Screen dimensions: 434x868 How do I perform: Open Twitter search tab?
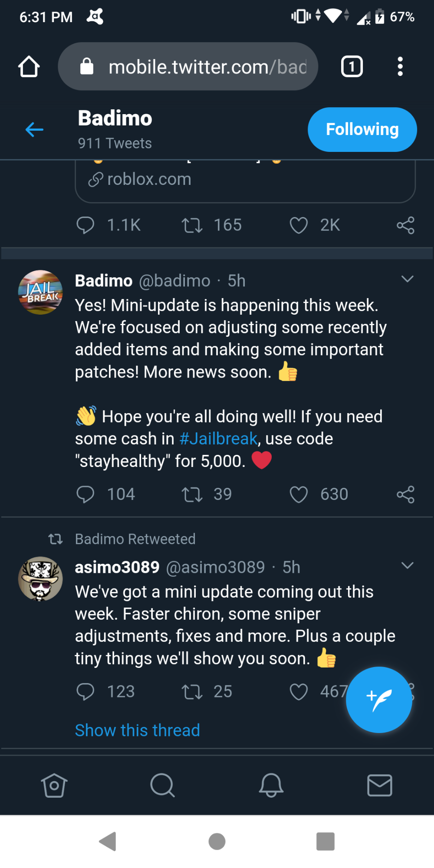[162, 785]
